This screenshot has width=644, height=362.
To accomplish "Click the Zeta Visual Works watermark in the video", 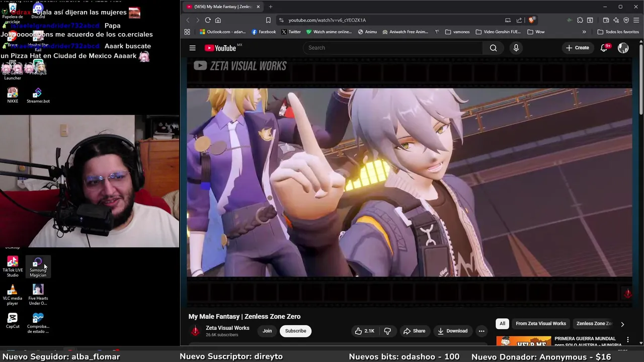I will click(x=240, y=66).
